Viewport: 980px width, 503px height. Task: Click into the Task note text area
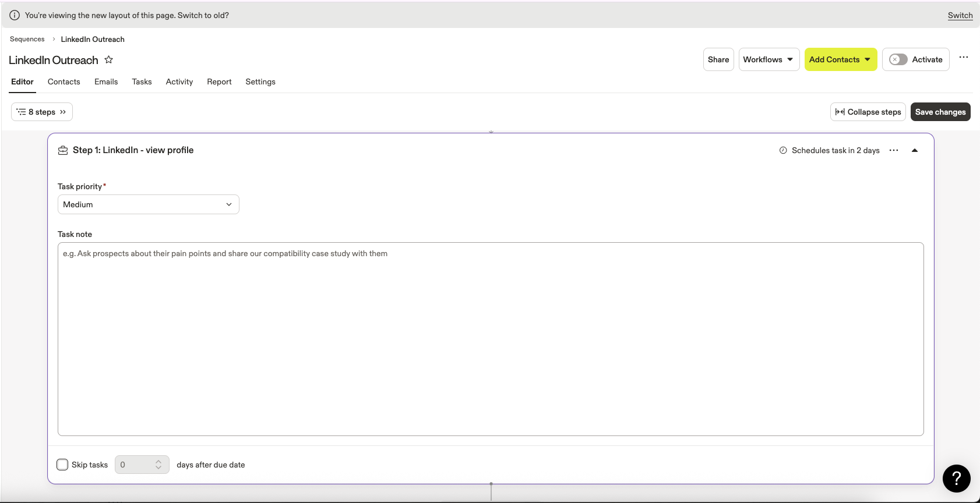click(x=491, y=339)
